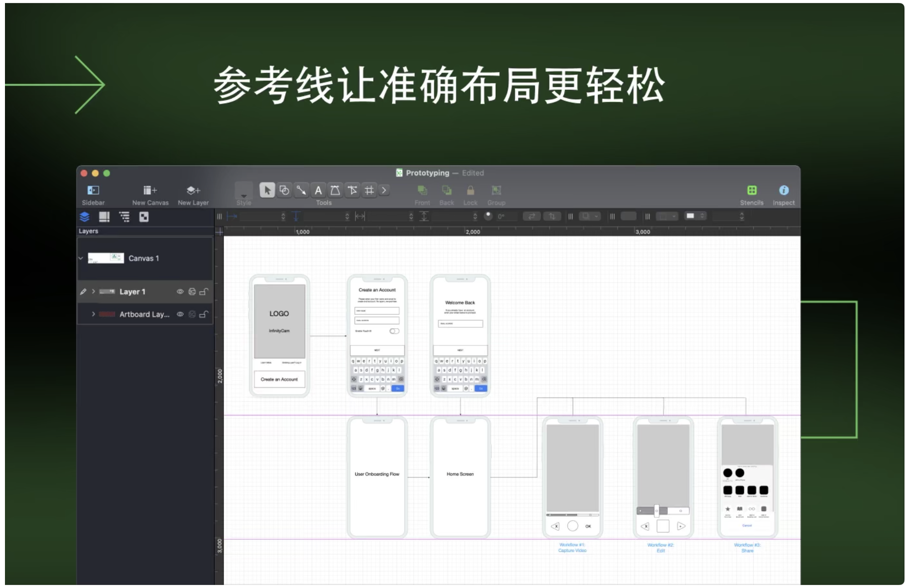Image resolution: width=906 pixels, height=588 pixels.
Task: Toggle the Sidebar panel button
Action: (93, 190)
